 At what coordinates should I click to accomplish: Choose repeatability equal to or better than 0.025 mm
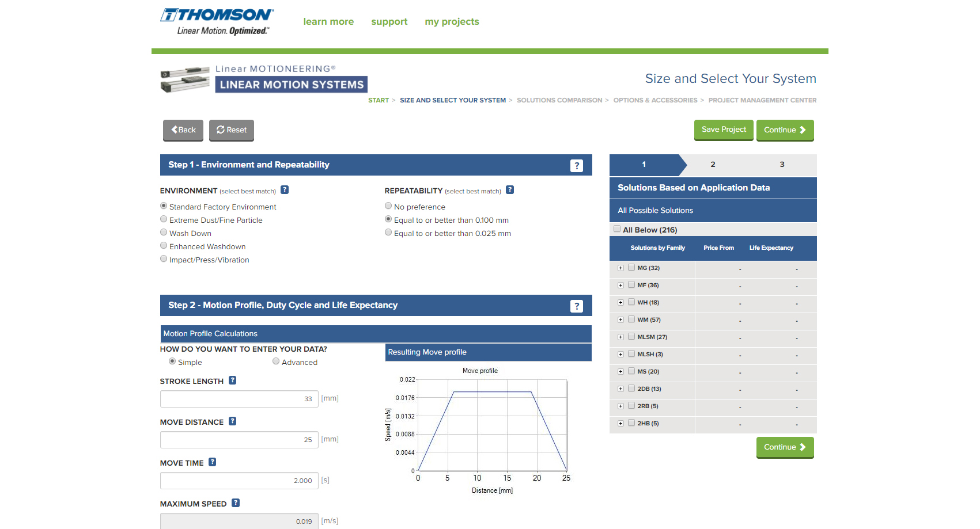pyautogui.click(x=388, y=232)
